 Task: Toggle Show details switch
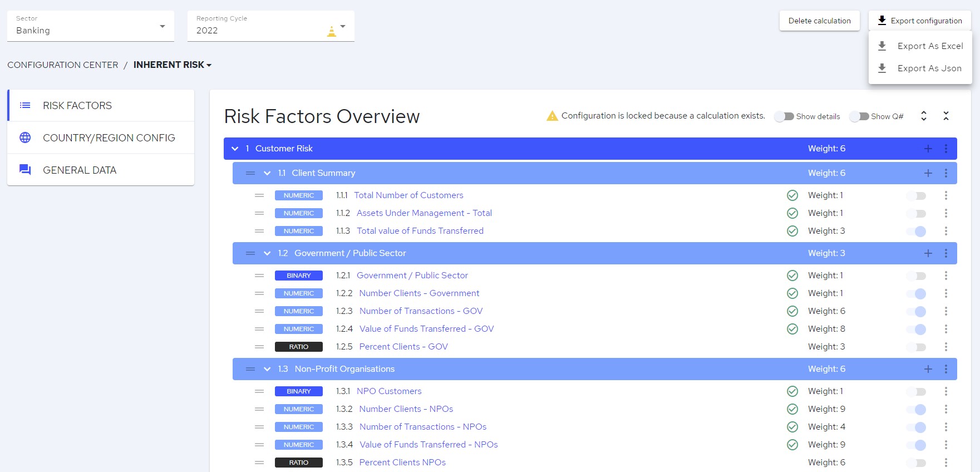tap(784, 116)
